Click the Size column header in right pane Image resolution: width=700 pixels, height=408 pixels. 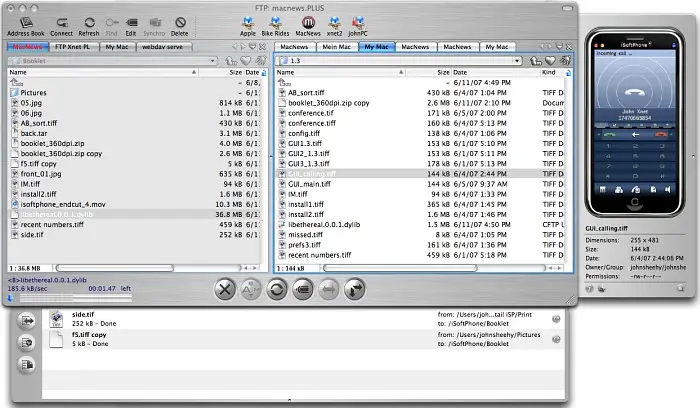click(428, 72)
